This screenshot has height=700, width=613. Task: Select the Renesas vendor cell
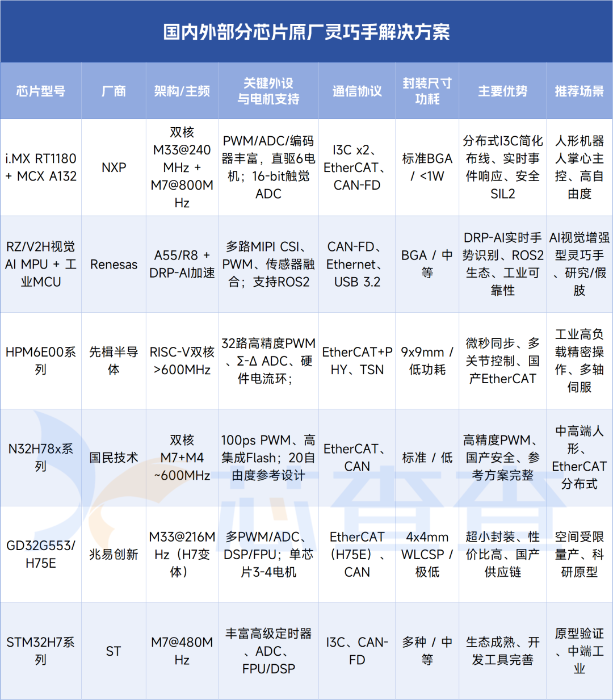point(114,264)
